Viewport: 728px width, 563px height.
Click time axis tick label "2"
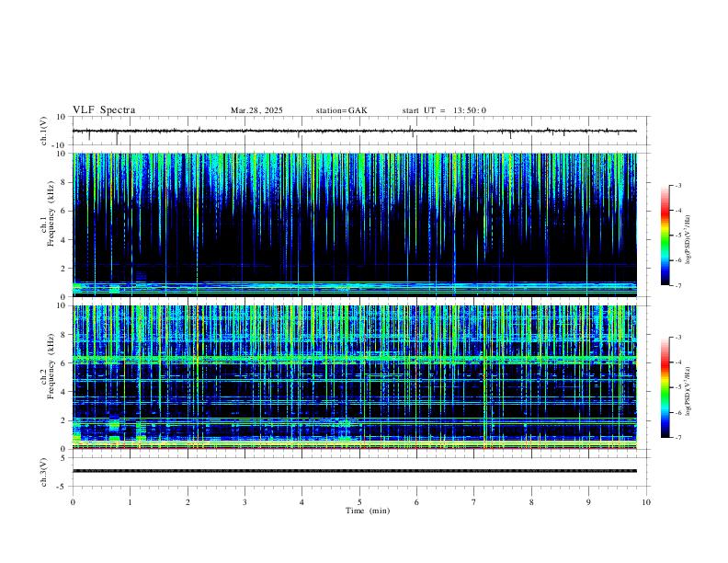(188, 502)
